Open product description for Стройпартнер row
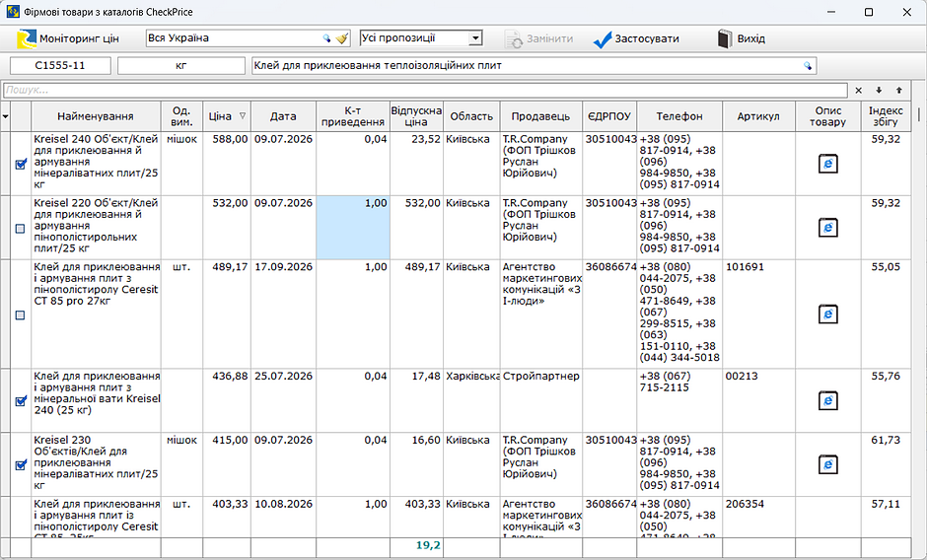The height and width of the screenshot is (560, 927). [827, 401]
